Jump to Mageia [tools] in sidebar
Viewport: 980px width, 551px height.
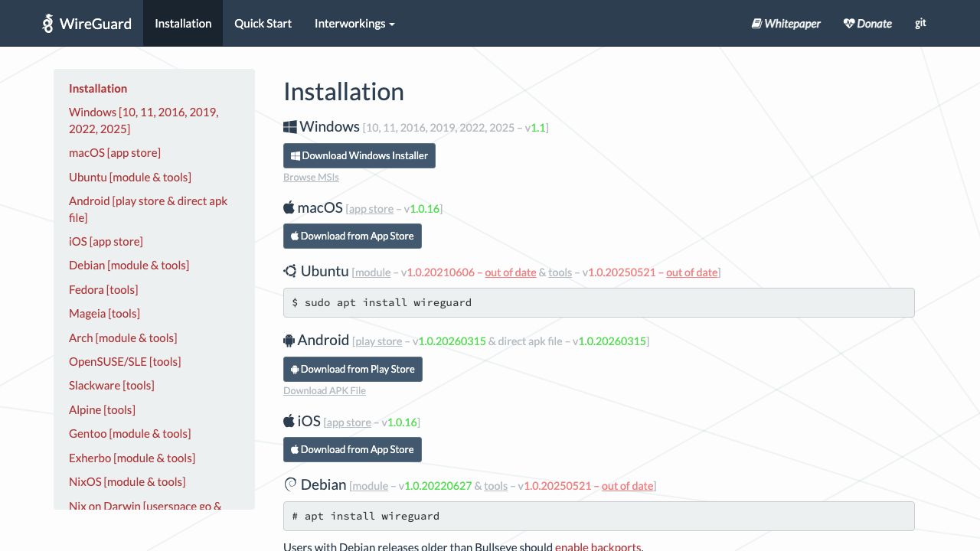coord(104,313)
